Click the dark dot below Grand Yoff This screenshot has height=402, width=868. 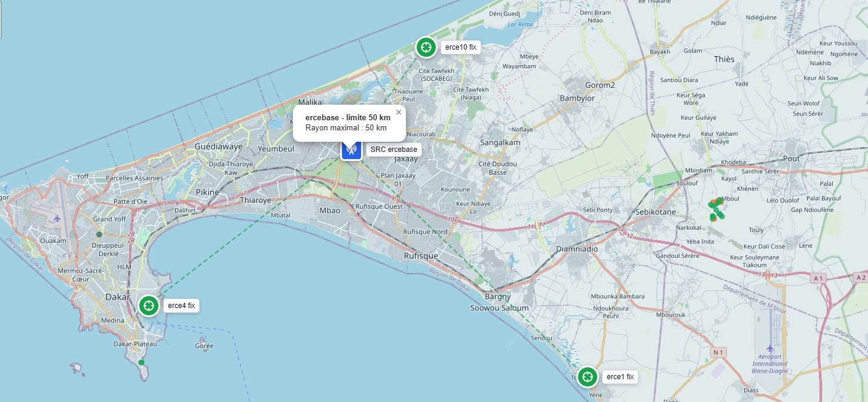(x=99, y=234)
